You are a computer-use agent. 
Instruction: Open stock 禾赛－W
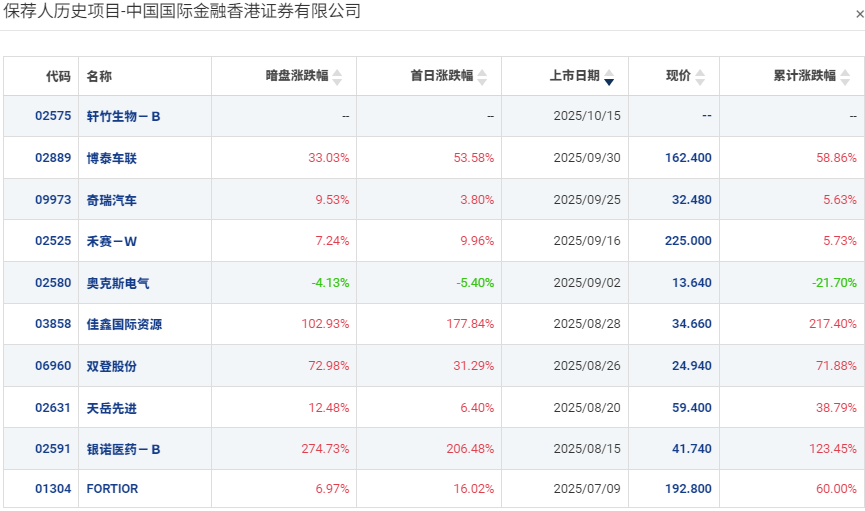click(x=111, y=241)
